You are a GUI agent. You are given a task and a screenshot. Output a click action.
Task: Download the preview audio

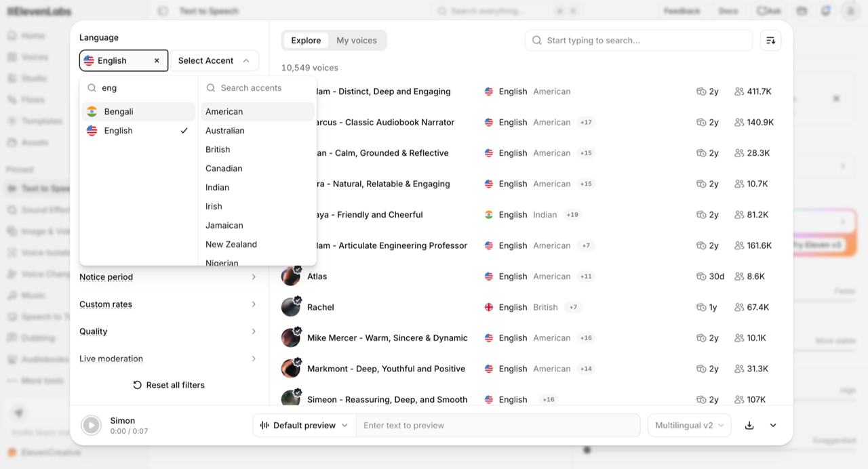749,426
